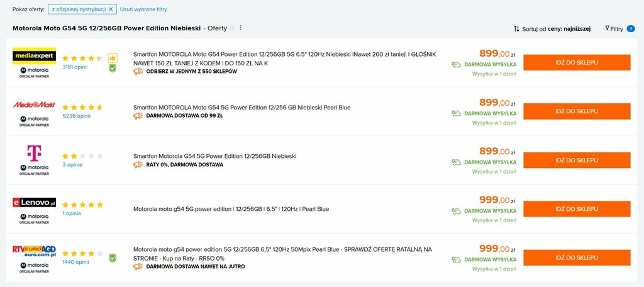Click delivery truck icon in eLenovo row
Image resolution: width=644 pixels, height=287 pixels.
(456, 211)
